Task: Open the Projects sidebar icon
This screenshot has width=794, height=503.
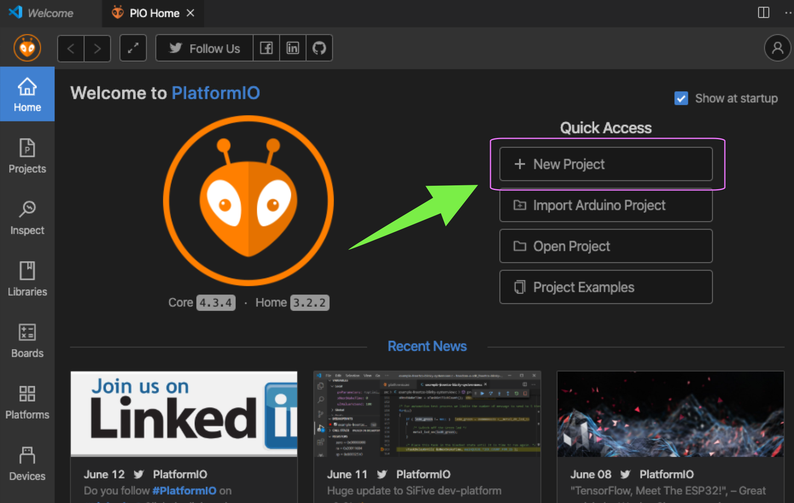Action: pos(27,156)
